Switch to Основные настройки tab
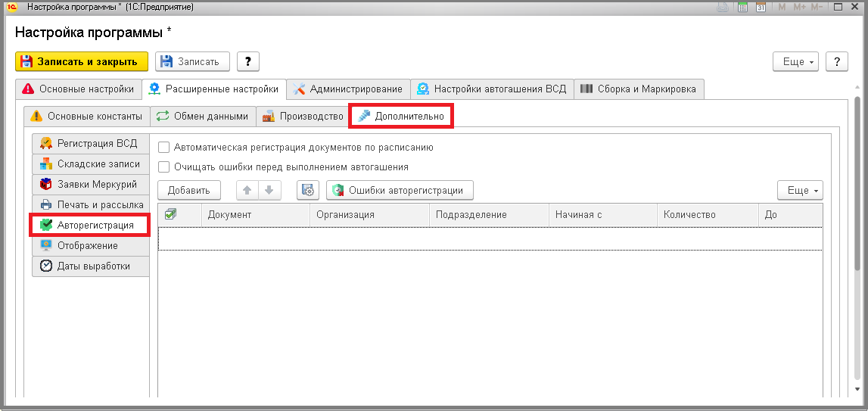 78,89
